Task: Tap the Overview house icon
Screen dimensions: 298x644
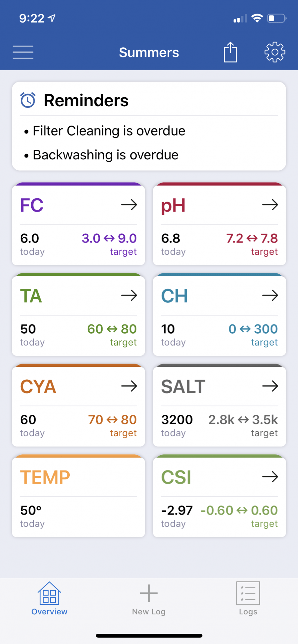Action: (49, 593)
